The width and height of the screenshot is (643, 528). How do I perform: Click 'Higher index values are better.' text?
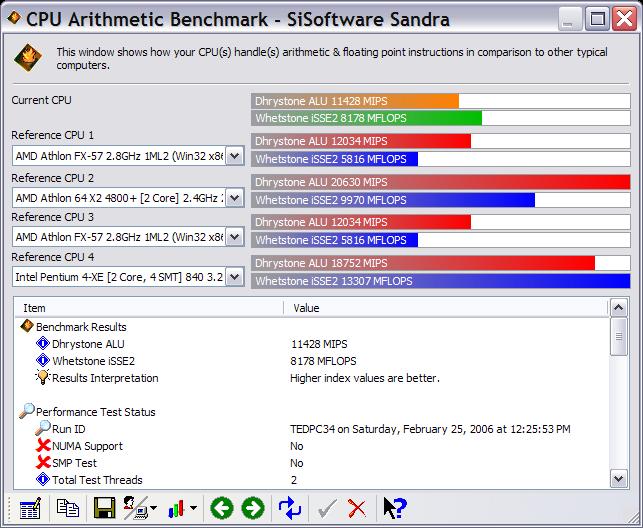[365, 378]
